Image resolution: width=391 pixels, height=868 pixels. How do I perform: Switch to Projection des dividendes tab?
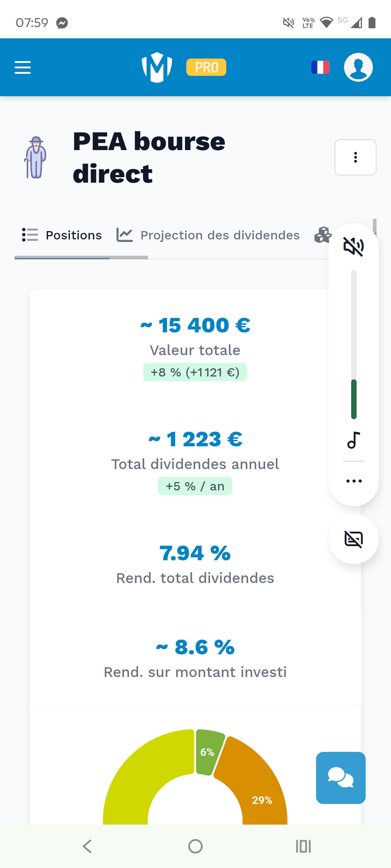pyautogui.click(x=208, y=235)
